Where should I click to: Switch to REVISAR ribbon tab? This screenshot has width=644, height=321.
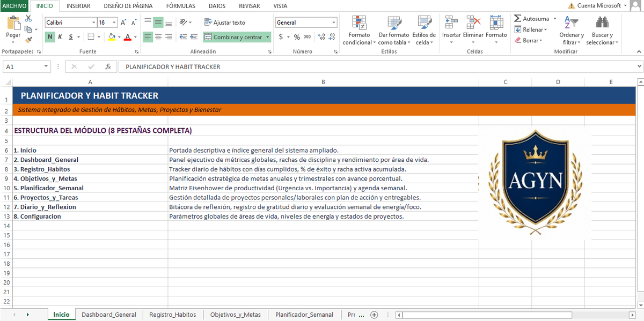click(x=249, y=6)
